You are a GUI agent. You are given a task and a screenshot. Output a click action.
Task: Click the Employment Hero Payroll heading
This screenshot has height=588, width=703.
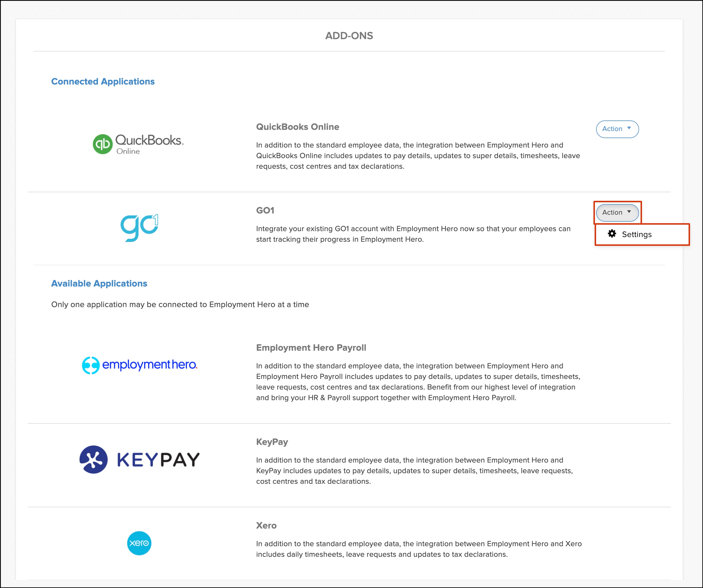point(311,348)
